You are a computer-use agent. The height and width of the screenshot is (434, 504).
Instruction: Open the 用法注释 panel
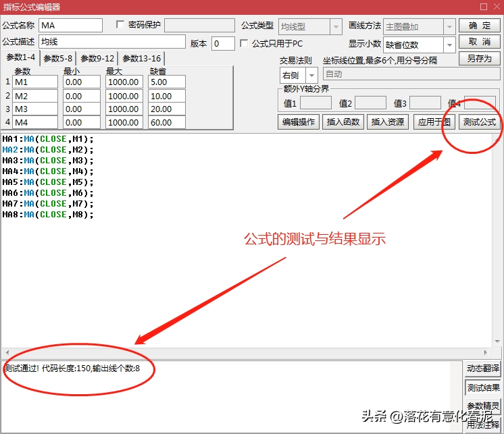tap(483, 425)
